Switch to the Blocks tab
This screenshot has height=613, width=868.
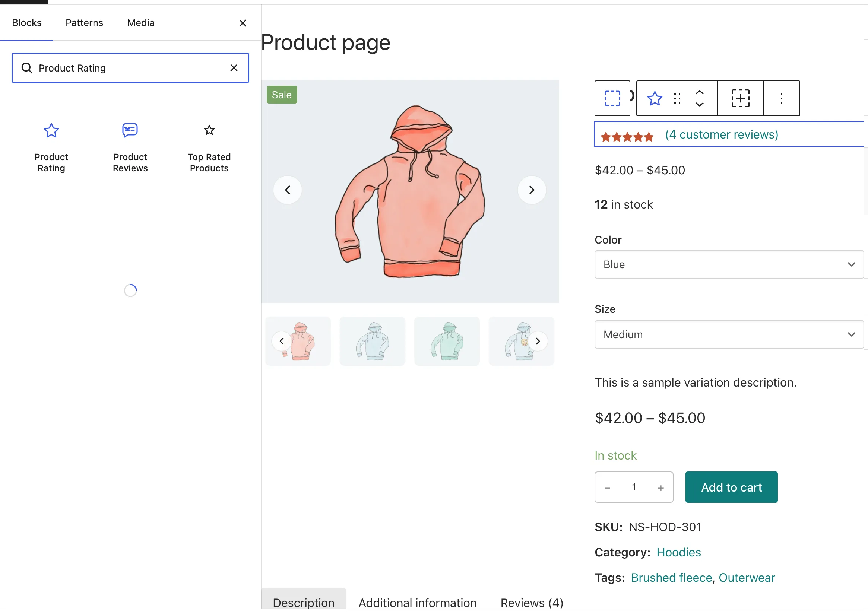26,23
